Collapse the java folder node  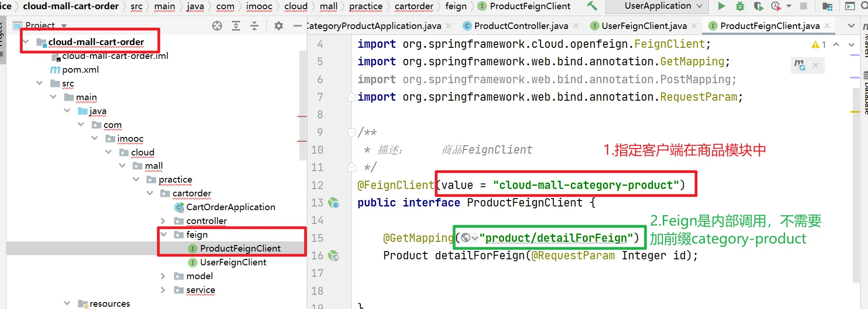click(67, 111)
